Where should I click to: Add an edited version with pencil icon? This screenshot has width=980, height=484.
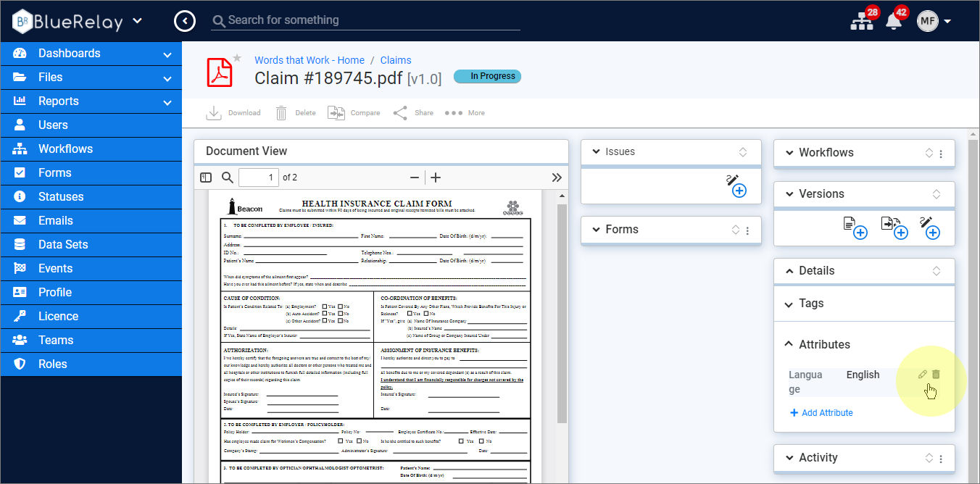[930, 228]
